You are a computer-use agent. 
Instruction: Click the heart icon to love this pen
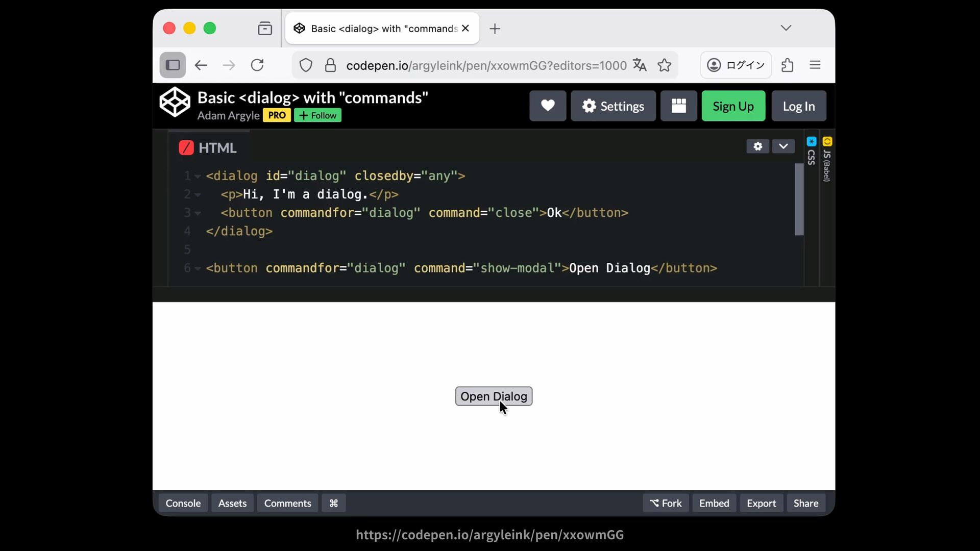coord(548,106)
